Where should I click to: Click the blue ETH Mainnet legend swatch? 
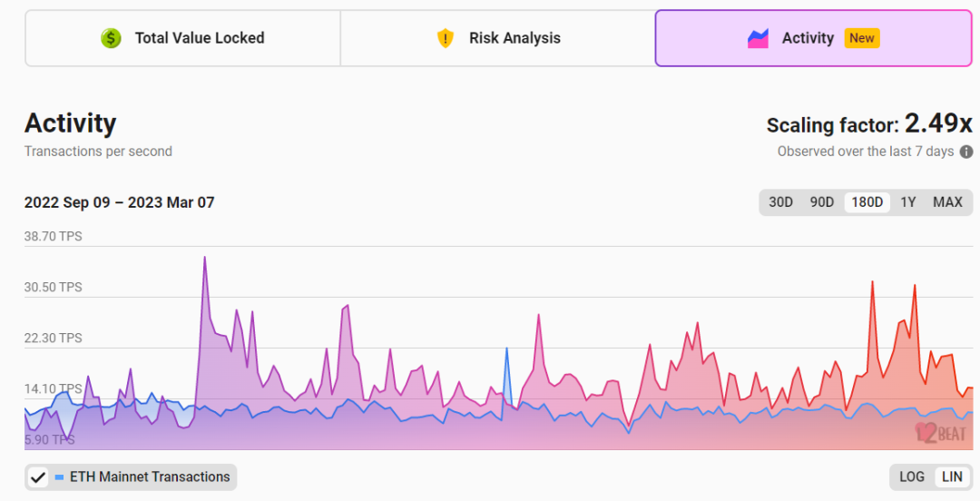59,476
